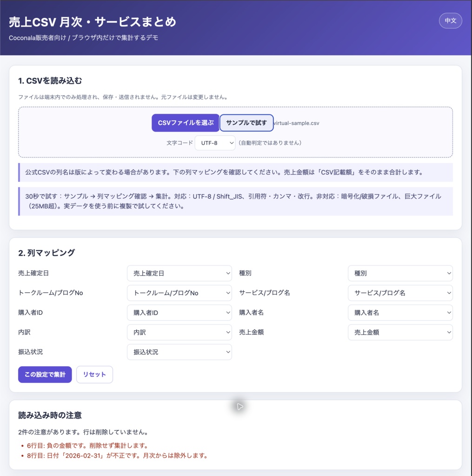Click the サンプルで試す button

[x=246, y=123]
